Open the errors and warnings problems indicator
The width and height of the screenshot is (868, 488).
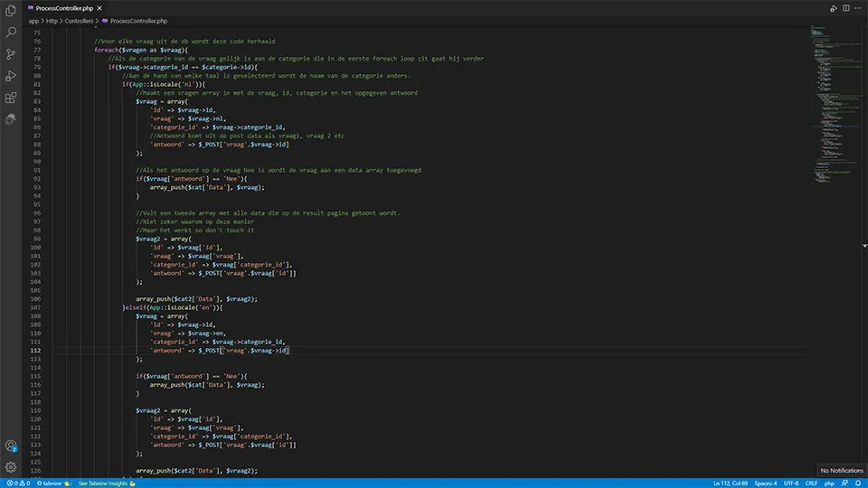(x=18, y=483)
